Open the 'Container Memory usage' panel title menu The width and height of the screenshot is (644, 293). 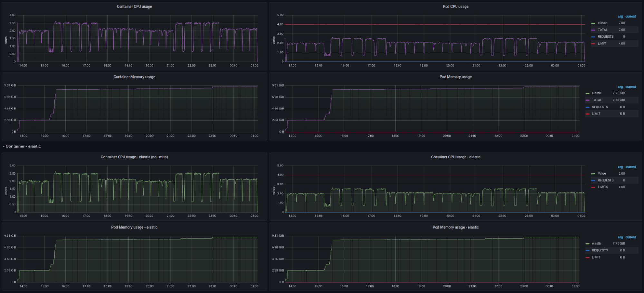(x=134, y=77)
